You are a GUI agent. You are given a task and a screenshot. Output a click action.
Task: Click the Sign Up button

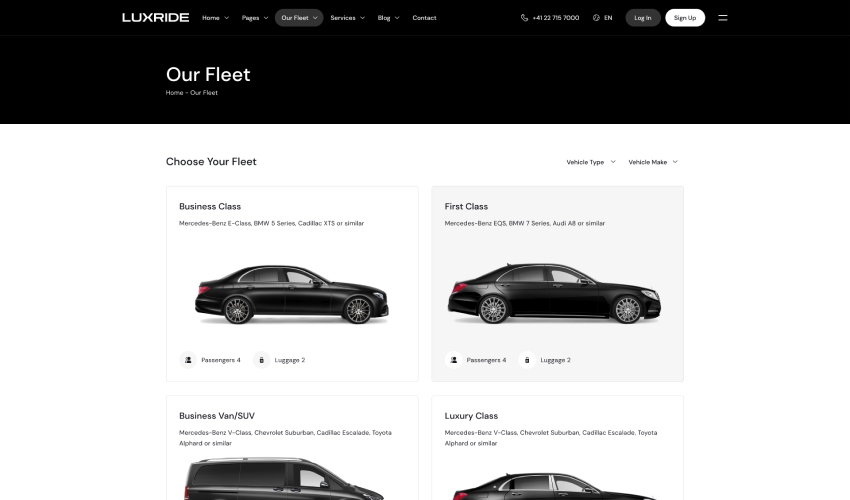click(685, 18)
